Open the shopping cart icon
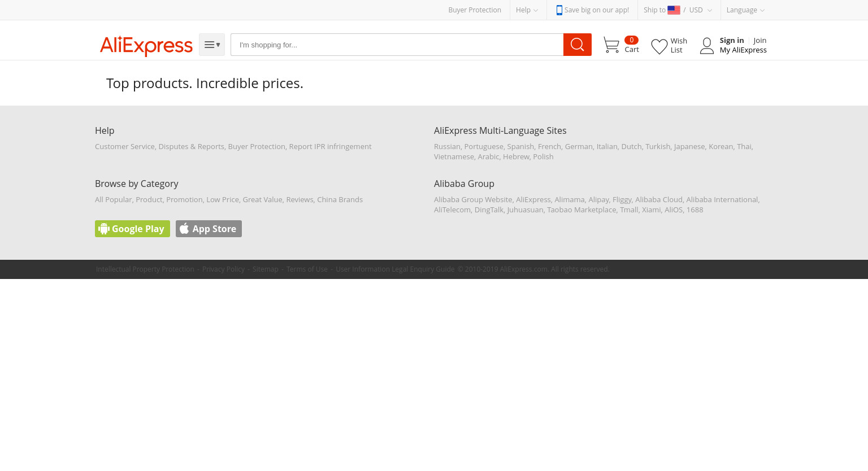This screenshot has height=471, width=868. pyautogui.click(x=611, y=45)
